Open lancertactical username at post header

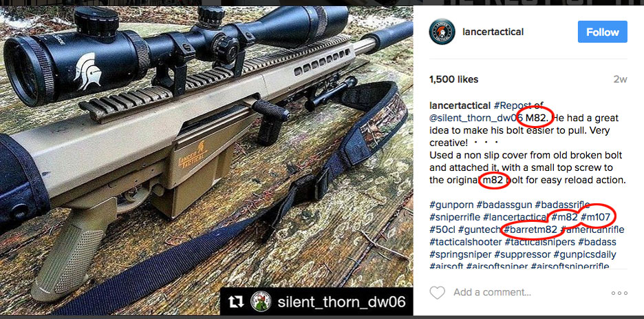click(x=493, y=32)
